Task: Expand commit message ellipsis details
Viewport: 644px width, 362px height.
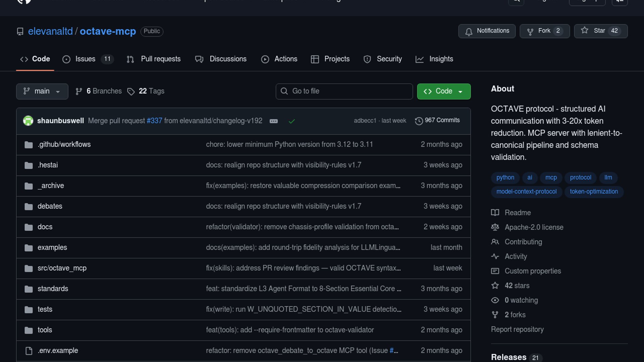Action: [x=274, y=121]
